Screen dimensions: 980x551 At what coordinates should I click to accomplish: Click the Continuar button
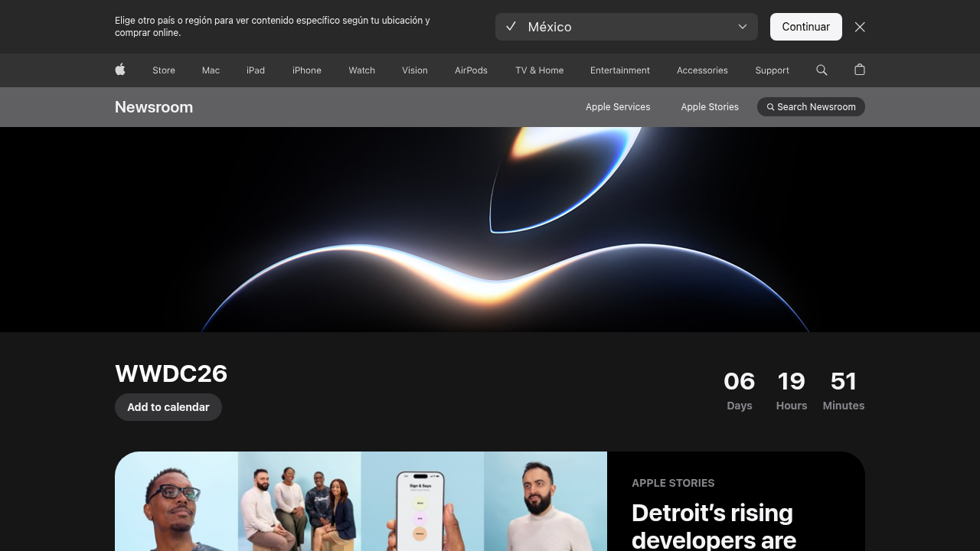(x=805, y=27)
